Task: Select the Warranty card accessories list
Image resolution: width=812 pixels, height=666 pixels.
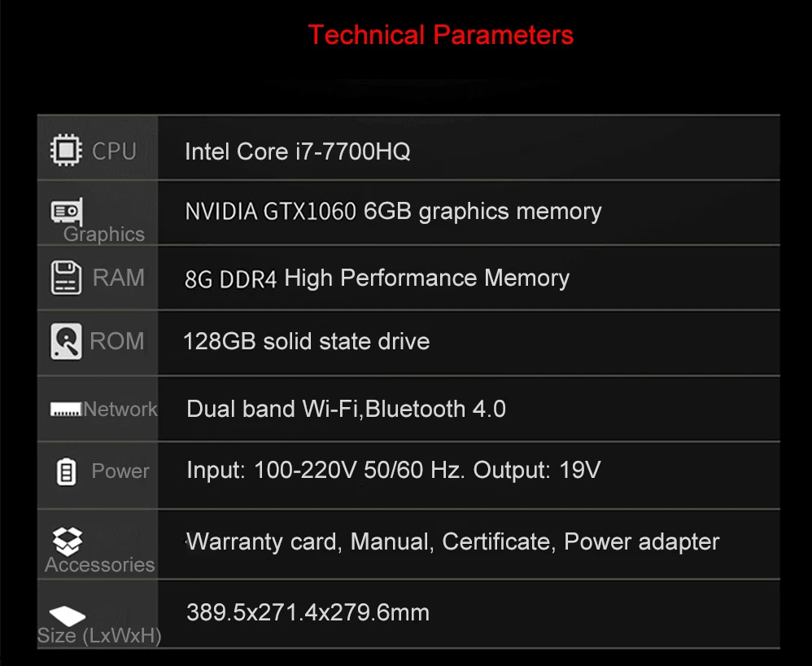Action: (x=453, y=542)
